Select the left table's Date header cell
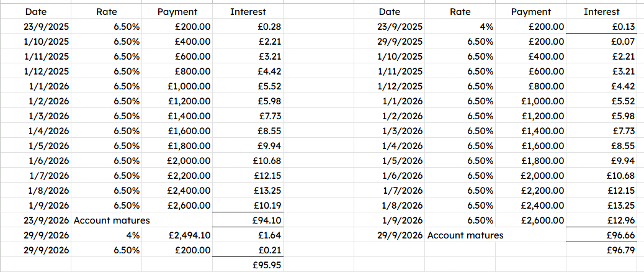 (x=35, y=12)
